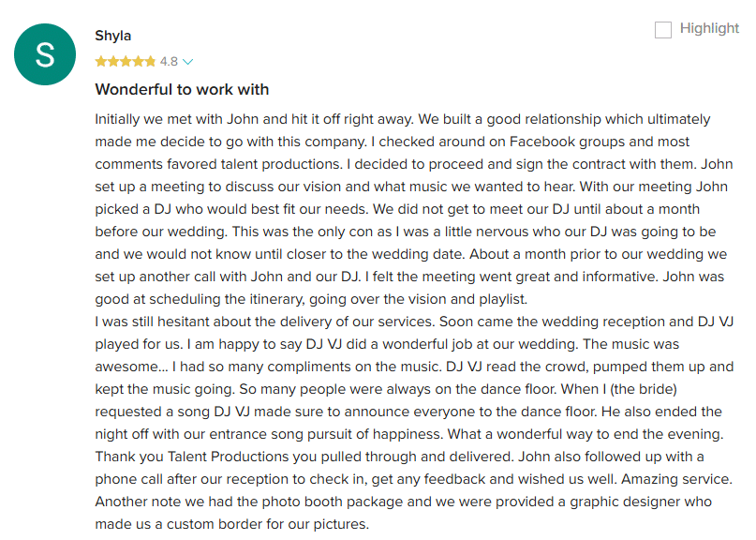Image resolution: width=756 pixels, height=540 pixels.
Task: Click the third gold star
Action: pos(126,61)
